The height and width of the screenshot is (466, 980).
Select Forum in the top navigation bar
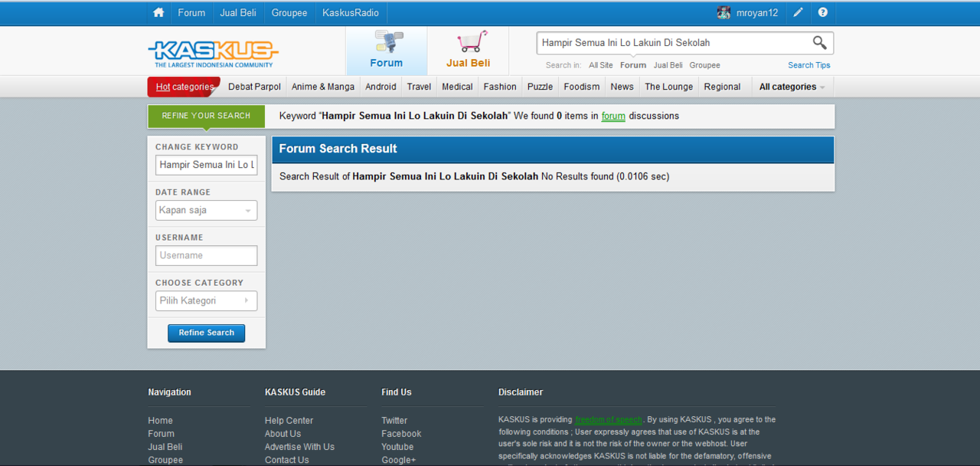[191, 12]
